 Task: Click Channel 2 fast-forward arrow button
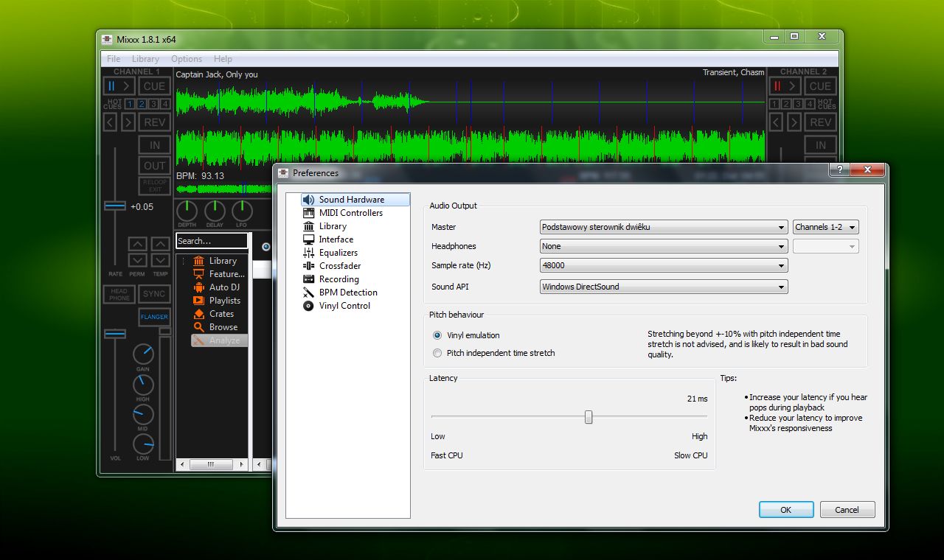pos(794,122)
